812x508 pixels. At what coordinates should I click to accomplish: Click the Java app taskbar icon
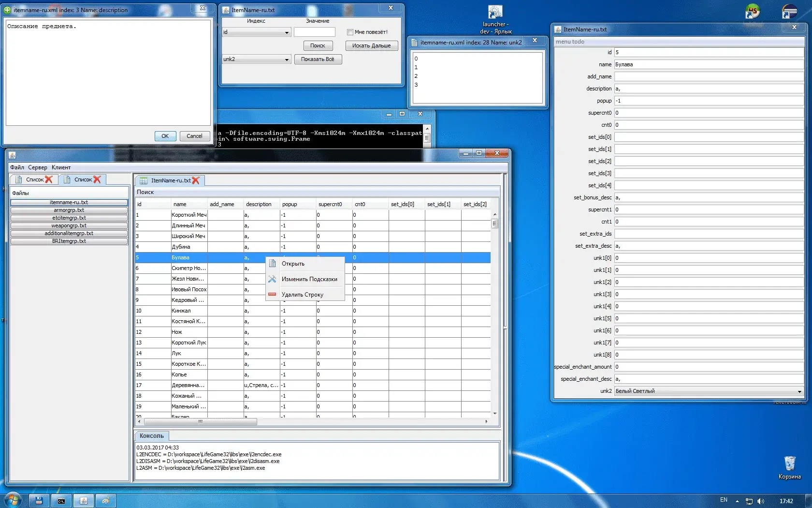click(x=84, y=501)
